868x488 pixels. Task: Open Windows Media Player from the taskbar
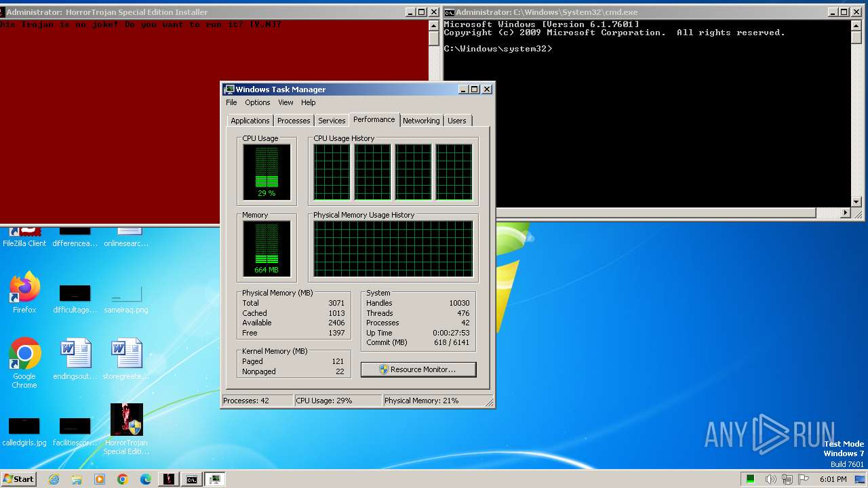coord(100,479)
